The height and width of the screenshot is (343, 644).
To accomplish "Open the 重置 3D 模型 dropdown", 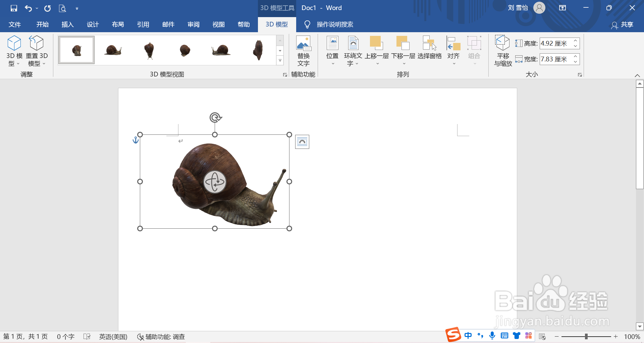I will tap(37, 51).
